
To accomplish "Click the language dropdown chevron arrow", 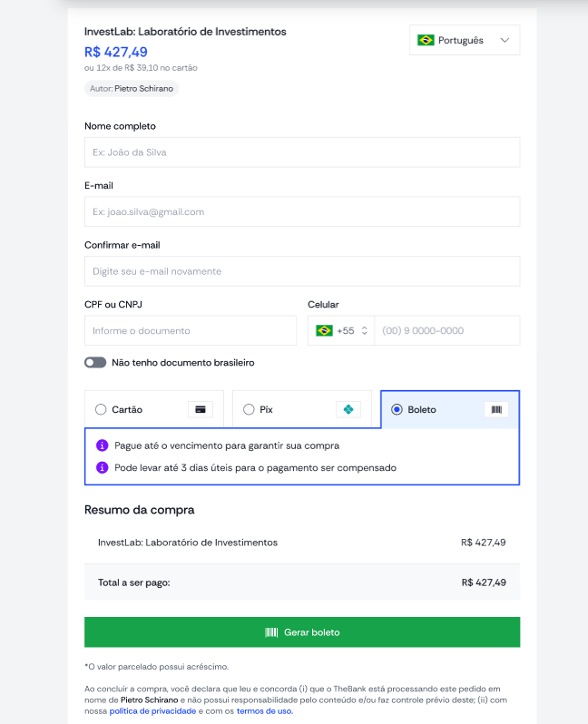I will coord(505,40).
